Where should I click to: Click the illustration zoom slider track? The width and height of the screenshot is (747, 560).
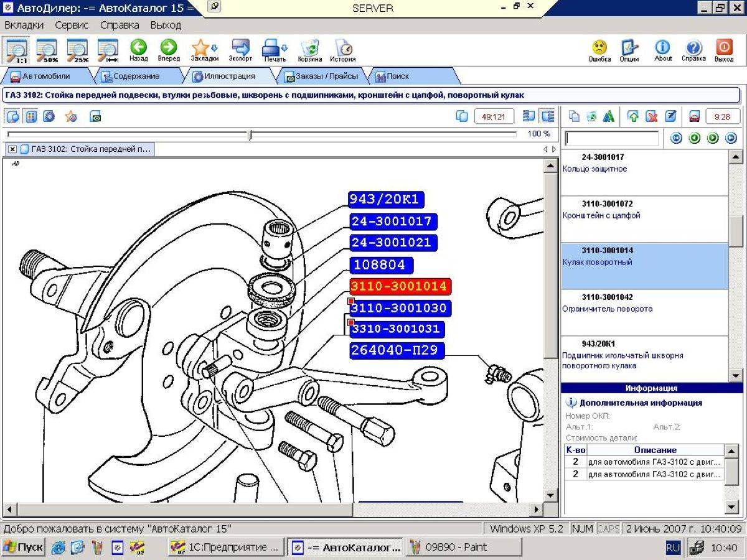click(261, 134)
